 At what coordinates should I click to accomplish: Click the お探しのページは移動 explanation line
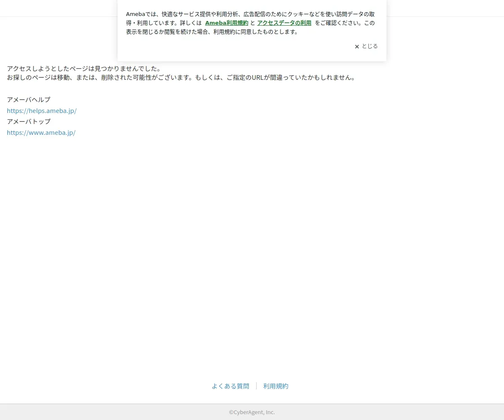point(181,77)
